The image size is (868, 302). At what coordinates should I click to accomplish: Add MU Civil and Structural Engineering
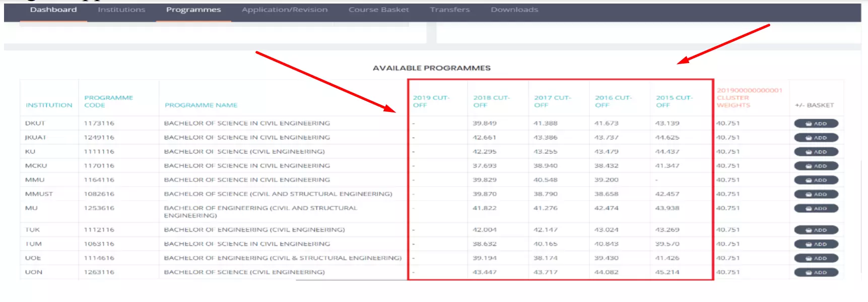(816, 208)
